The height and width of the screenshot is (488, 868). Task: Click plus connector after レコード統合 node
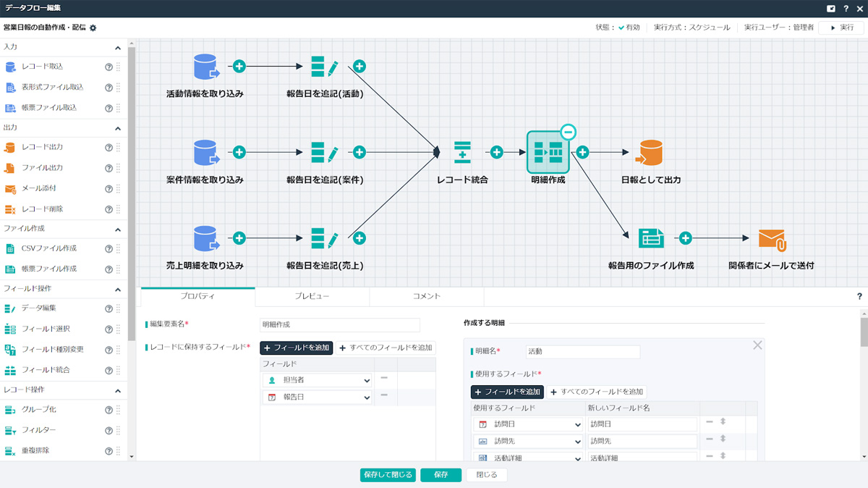pyautogui.click(x=497, y=153)
